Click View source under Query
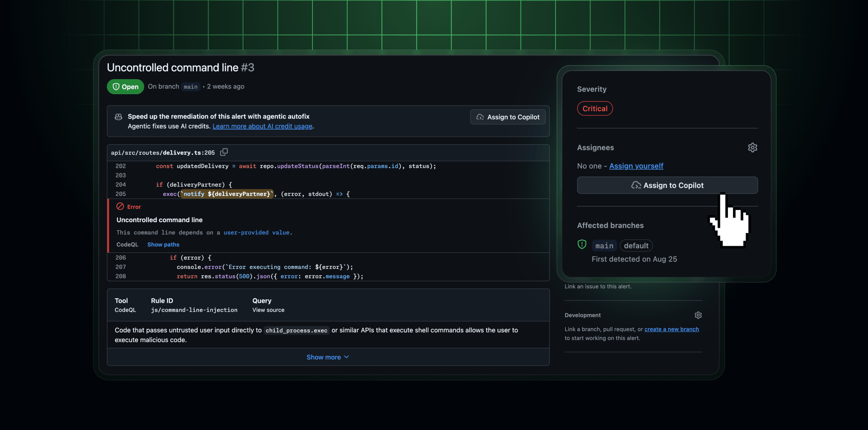The width and height of the screenshot is (868, 430). pyautogui.click(x=268, y=310)
